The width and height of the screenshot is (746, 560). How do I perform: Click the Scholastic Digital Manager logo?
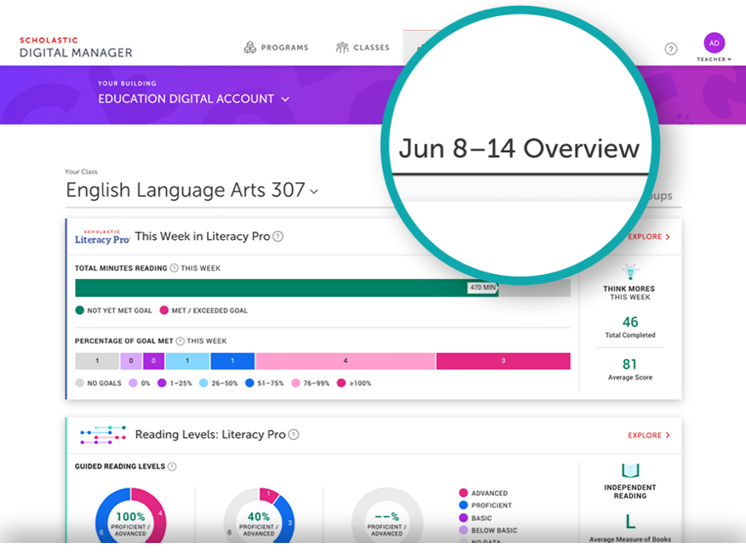pyautogui.click(x=76, y=47)
